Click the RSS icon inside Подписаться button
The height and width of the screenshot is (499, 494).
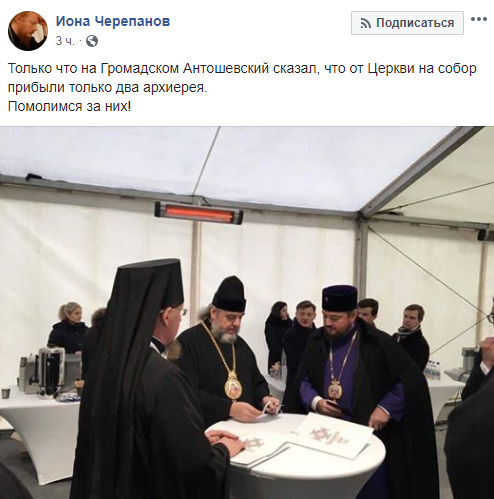(366, 23)
